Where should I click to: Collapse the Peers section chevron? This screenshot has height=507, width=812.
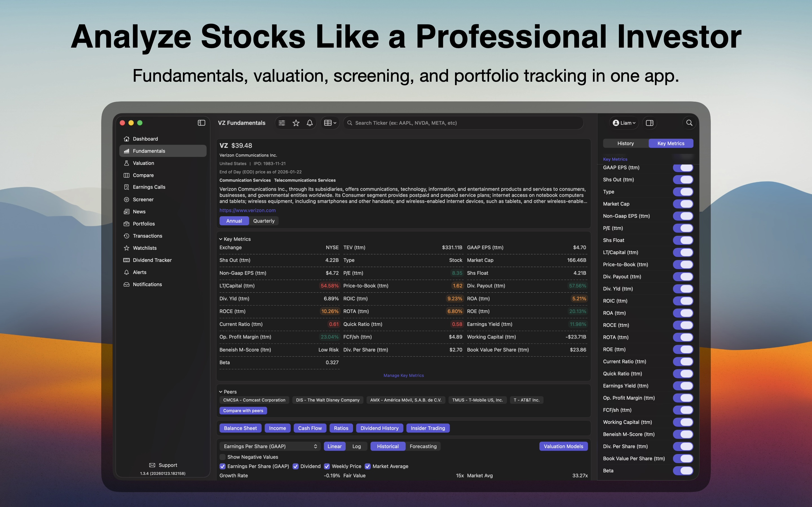coord(221,391)
